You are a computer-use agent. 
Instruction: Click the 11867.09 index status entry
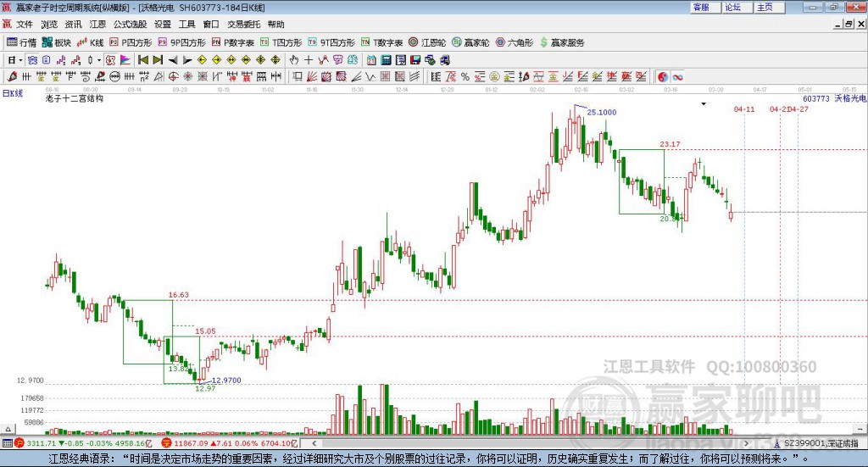(x=230, y=443)
